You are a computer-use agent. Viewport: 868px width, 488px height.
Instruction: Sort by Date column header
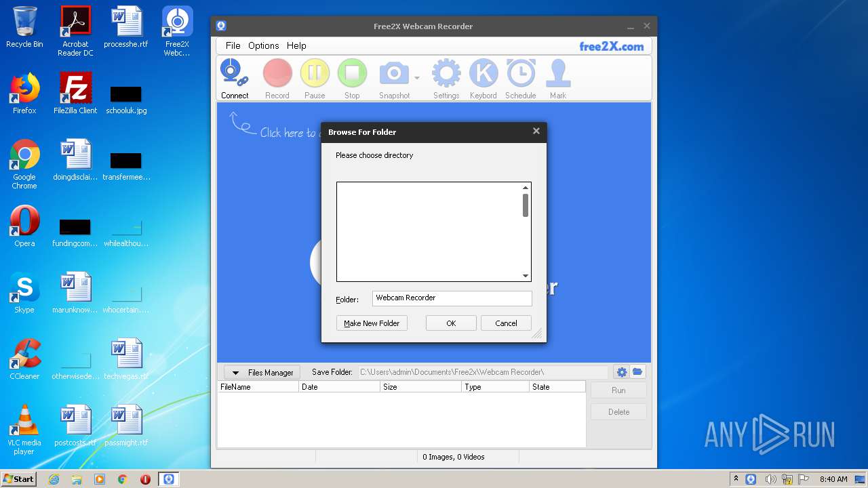click(x=339, y=387)
